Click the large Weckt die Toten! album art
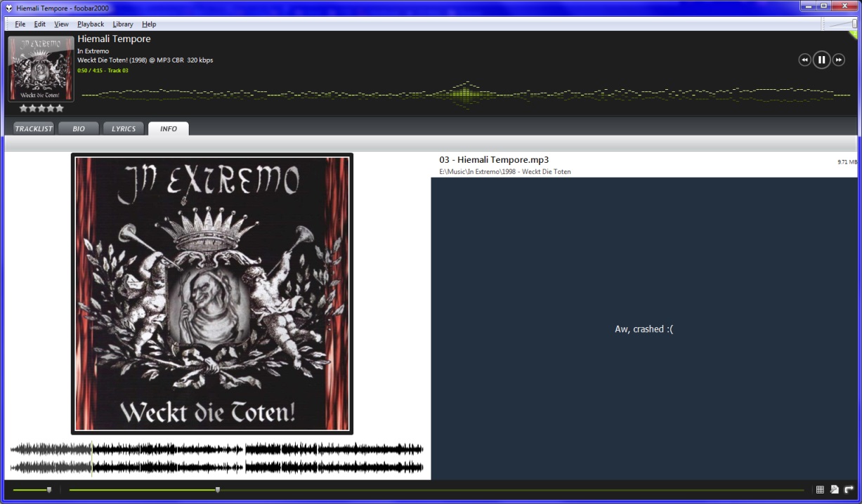This screenshot has width=862, height=504. click(212, 293)
